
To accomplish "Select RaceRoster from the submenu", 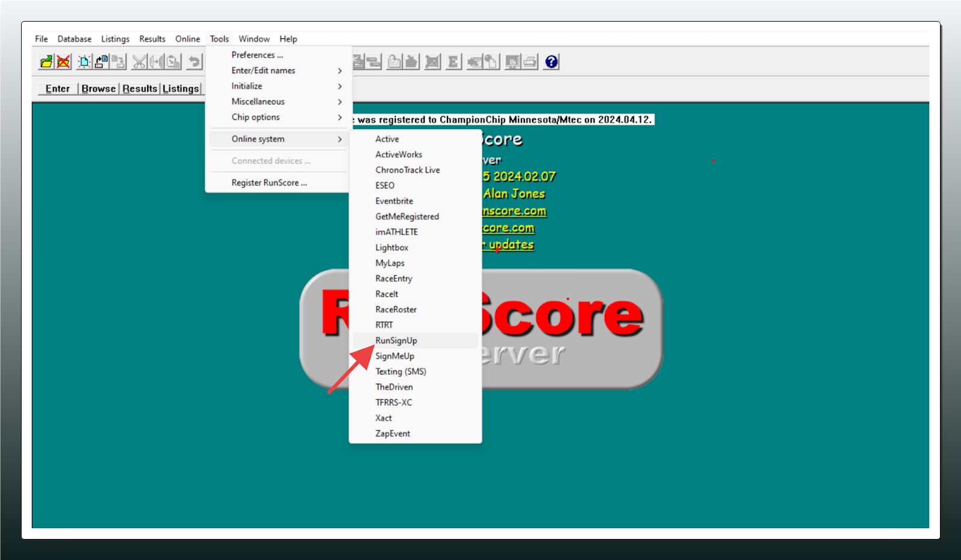I will [x=415, y=310].
